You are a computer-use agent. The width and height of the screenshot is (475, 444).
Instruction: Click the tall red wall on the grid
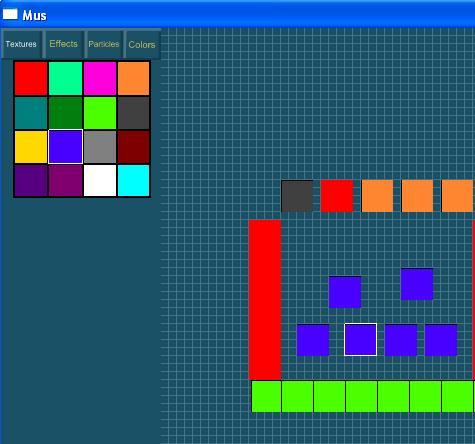pyautogui.click(x=265, y=300)
